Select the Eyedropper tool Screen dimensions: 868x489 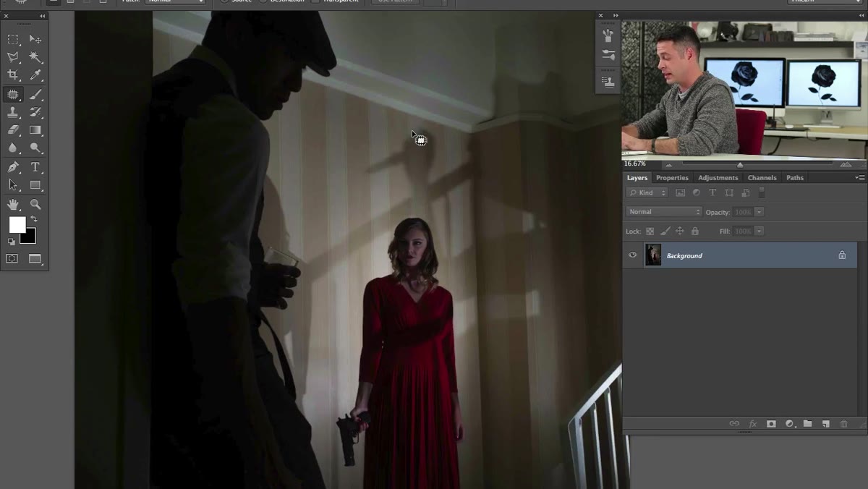tap(35, 75)
